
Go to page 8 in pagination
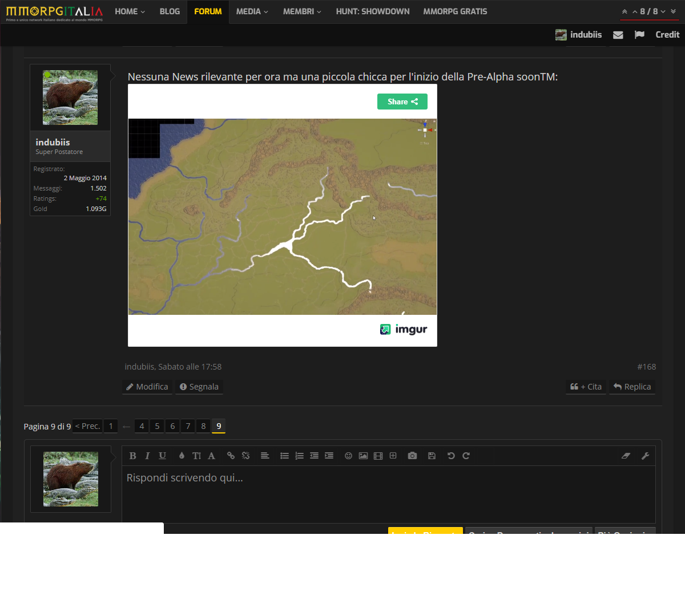tap(203, 426)
